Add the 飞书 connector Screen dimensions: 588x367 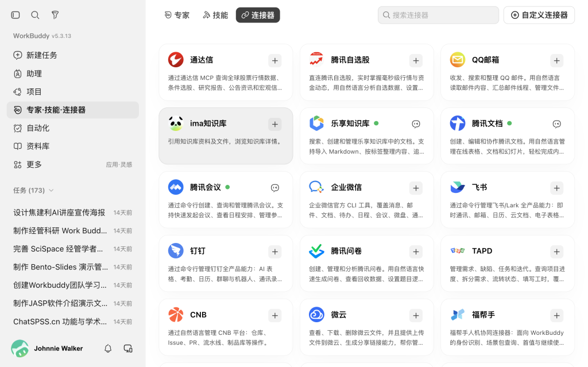click(557, 188)
